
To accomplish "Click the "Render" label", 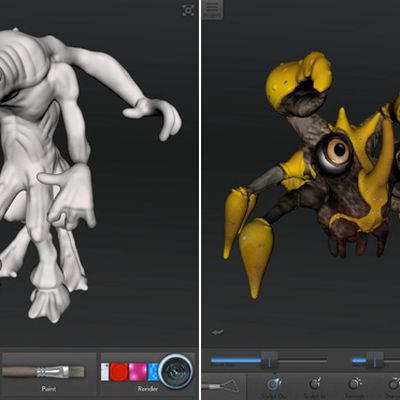I will 148,389.
